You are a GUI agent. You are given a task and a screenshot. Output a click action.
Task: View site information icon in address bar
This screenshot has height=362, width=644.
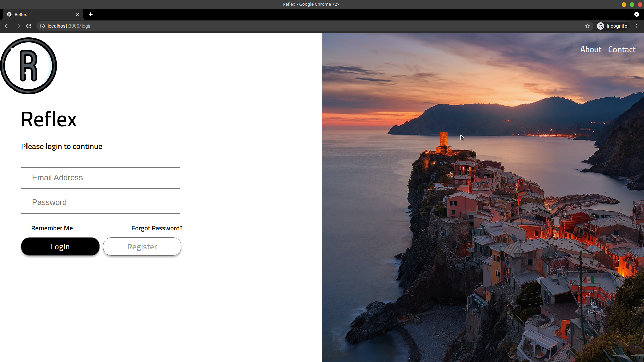(42, 26)
